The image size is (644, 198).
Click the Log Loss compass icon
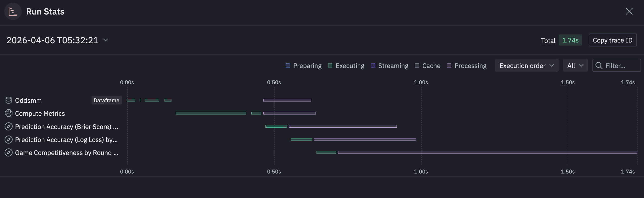[8, 139]
